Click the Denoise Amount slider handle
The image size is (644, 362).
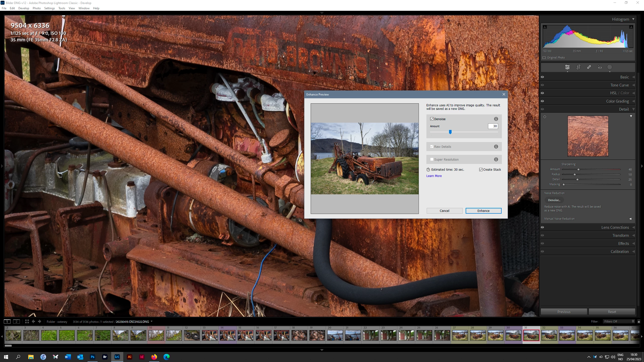click(450, 132)
